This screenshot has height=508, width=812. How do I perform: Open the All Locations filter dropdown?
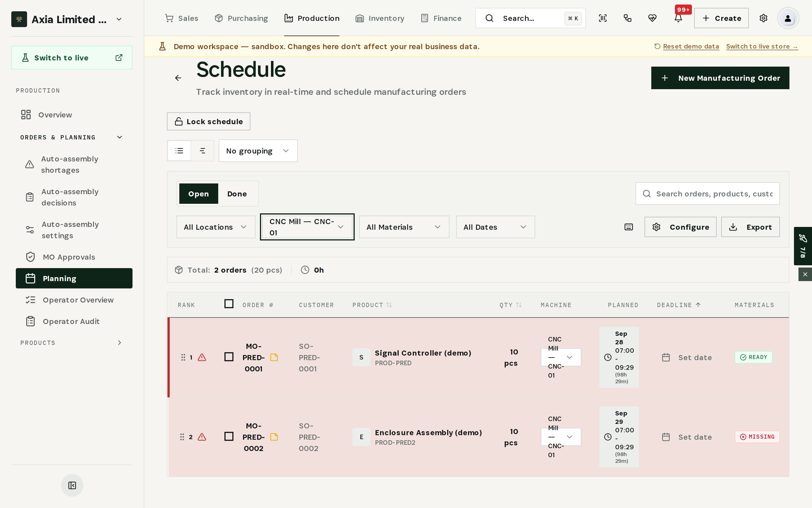(216, 227)
